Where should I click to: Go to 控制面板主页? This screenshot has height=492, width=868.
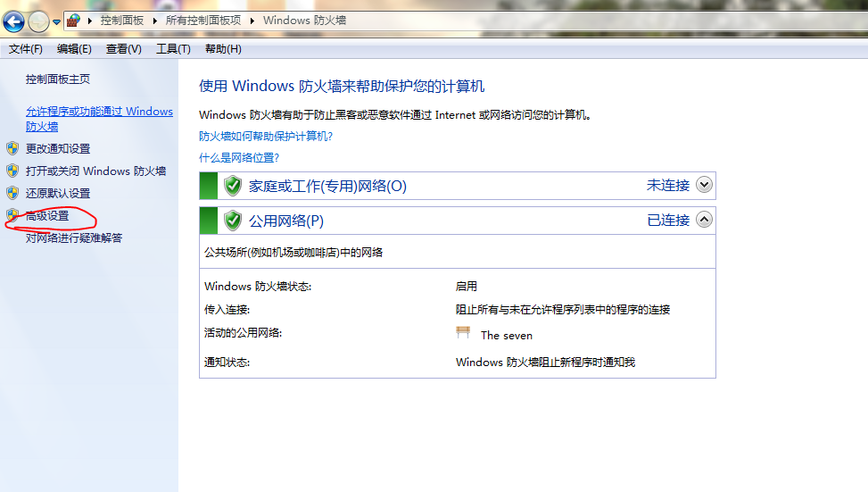[58, 79]
